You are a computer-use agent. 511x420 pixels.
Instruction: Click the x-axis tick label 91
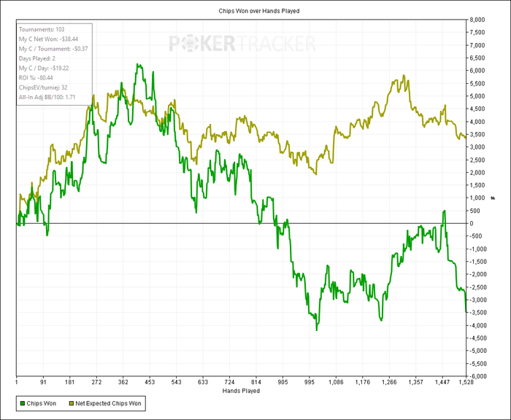click(43, 382)
